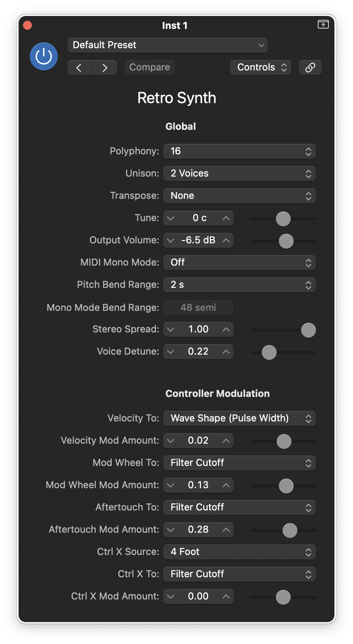Click the link chain icon button
Image resolution: width=353 pixels, height=644 pixels.
[x=310, y=68]
